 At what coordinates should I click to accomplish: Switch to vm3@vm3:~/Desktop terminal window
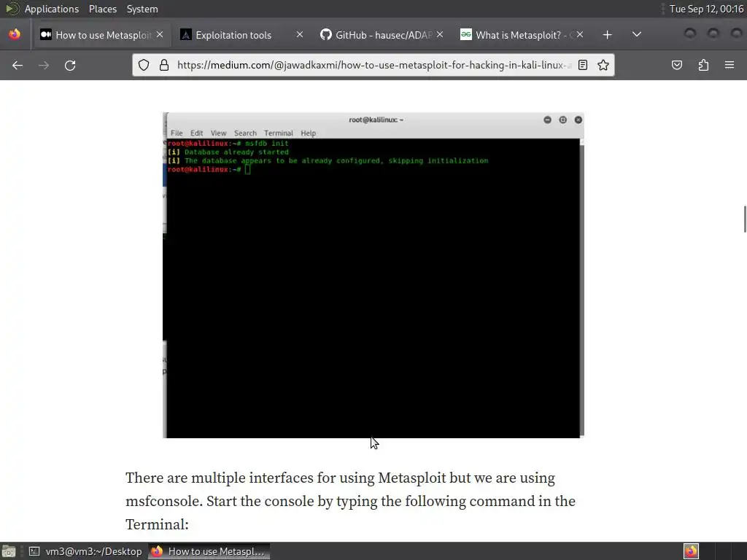(86, 551)
